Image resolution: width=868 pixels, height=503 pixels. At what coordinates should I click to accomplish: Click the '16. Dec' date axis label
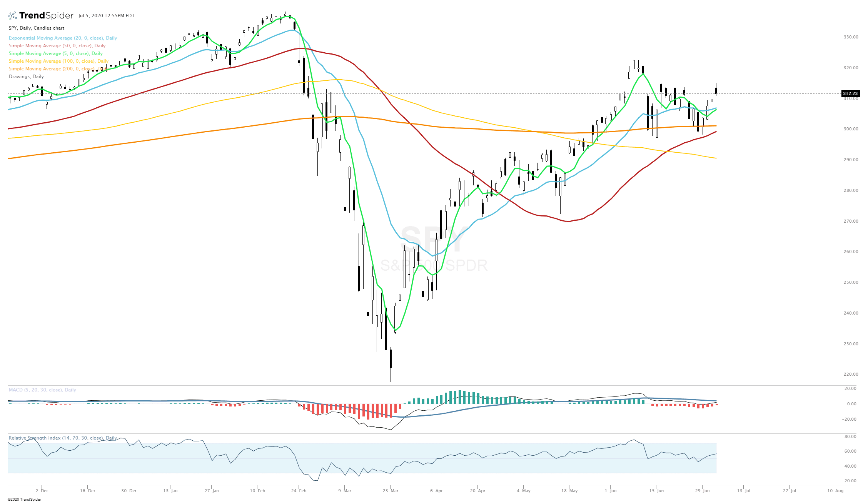click(x=88, y=491)
